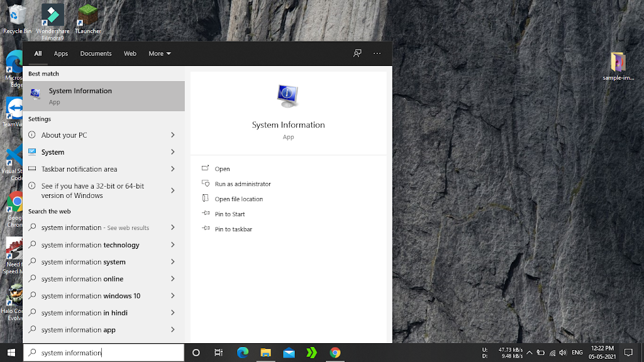Select the system information windows 10 web suggestion
644x362 pixels.
[91, 296]
